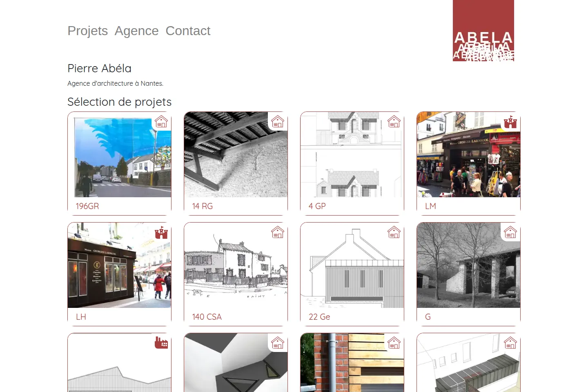Click the castle icon on LM card

click(510, 122)
